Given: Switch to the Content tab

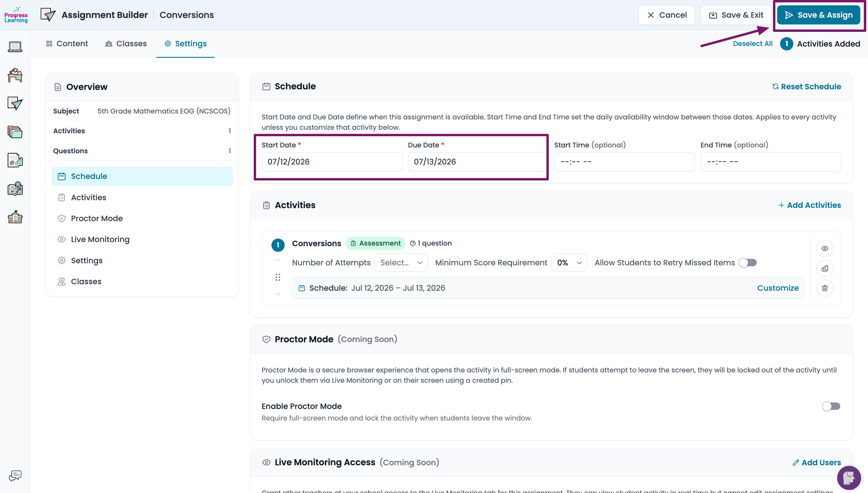Looking at the screenshot, I should coord(67,44).
